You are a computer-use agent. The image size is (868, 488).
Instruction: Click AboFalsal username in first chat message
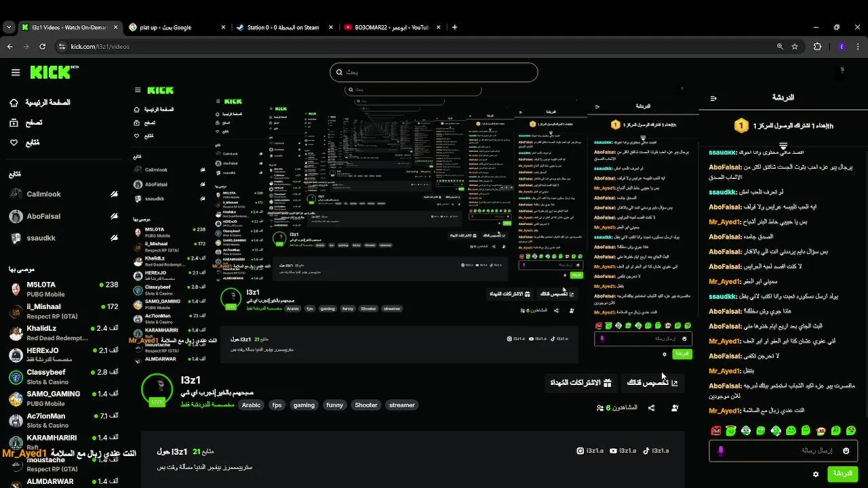(x=725, y=167)
